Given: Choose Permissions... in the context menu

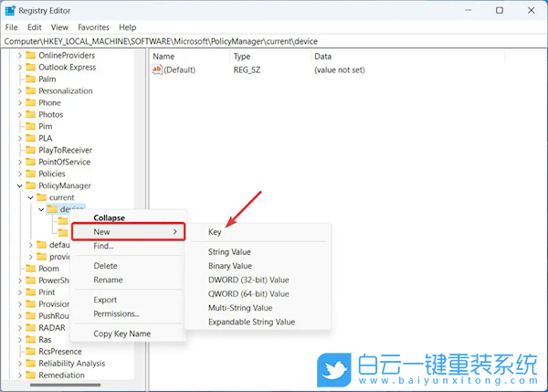Looking at the screenshot, I should coord(128,313).
